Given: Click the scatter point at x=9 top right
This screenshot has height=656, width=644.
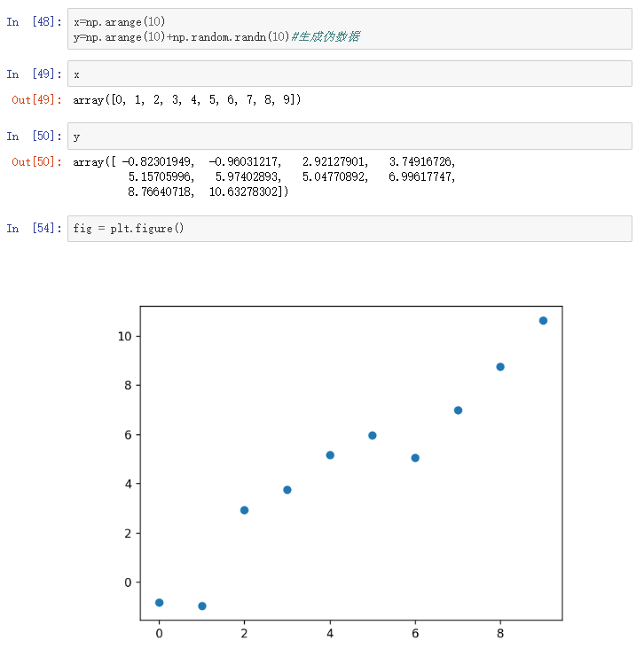Looking at the screenshot, I should point(543,321).
